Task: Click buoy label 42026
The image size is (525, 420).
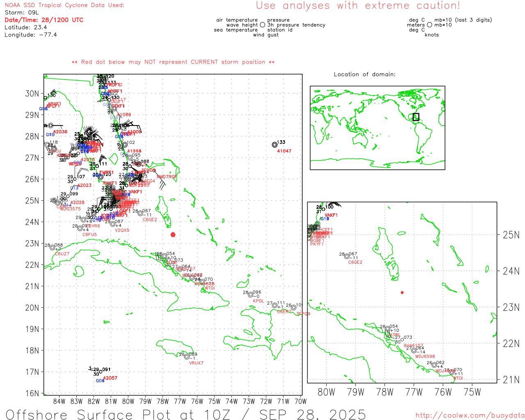Action: point(78,203)
